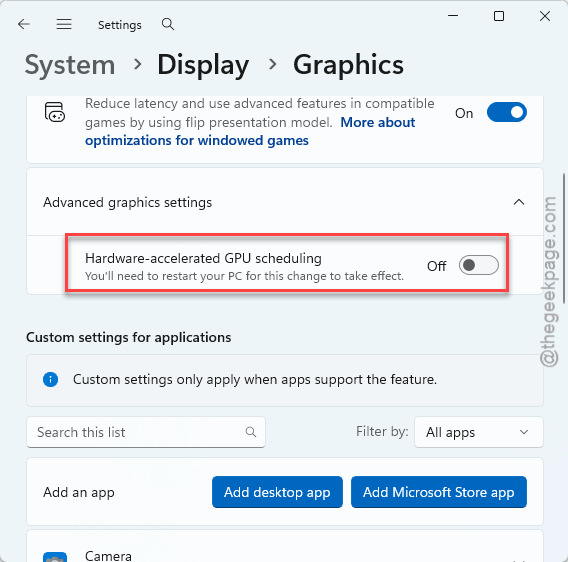The image size is (568, 562).
Task: Maximize the Settings window
Action: (499, 16)
